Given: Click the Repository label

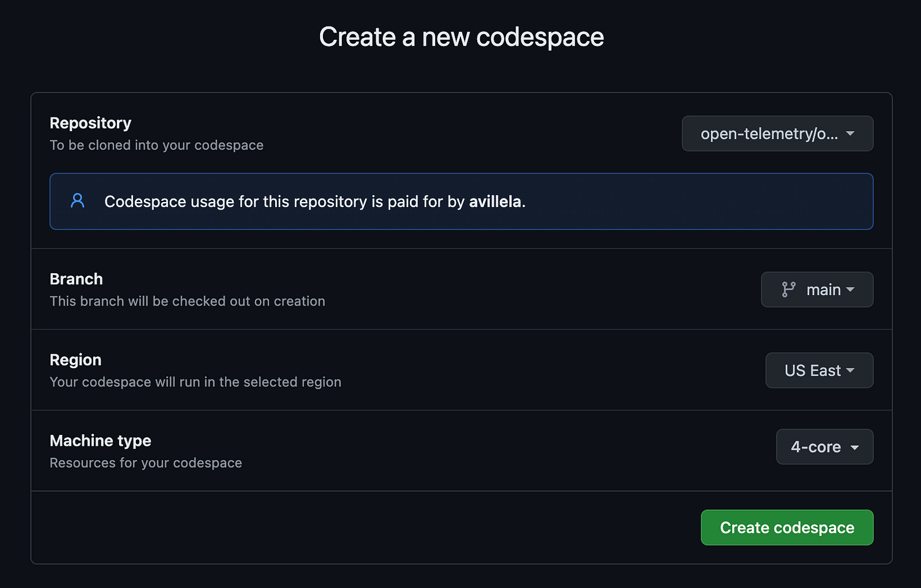Looking at the screenshot, I should [90, 123].
